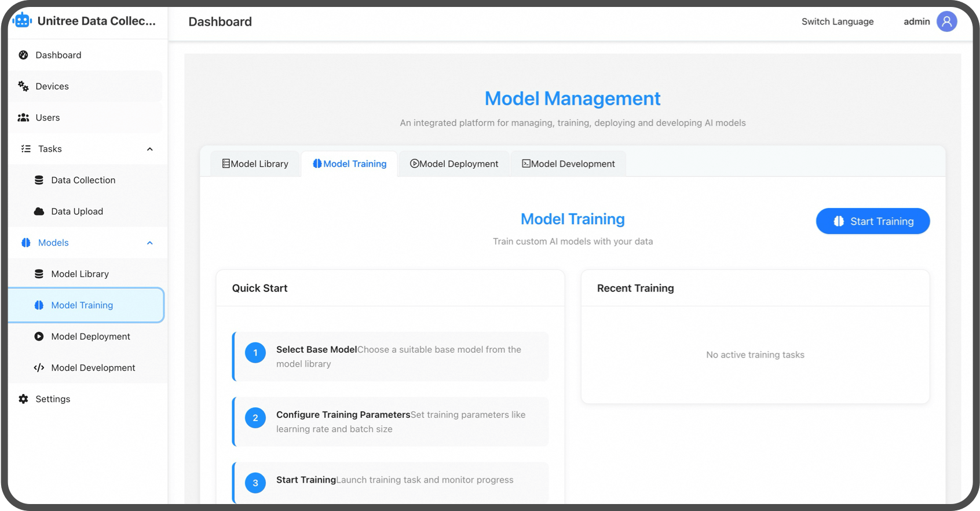Open Dashboard via its gauge icon
This screenshot has width=980, height=511.
(x=23, y=55)
